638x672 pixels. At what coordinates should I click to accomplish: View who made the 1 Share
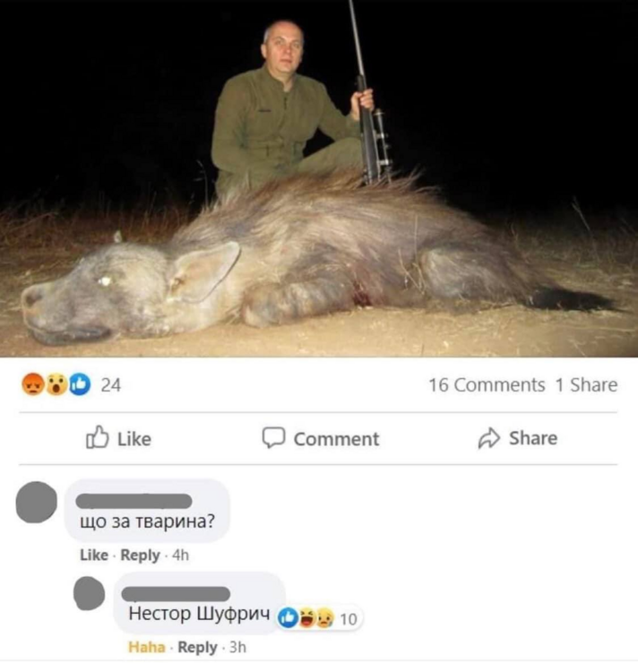(586, 384)
